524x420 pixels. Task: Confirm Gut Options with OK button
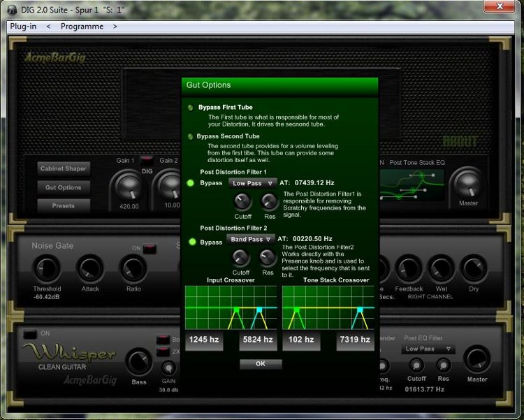click(261, 364)
